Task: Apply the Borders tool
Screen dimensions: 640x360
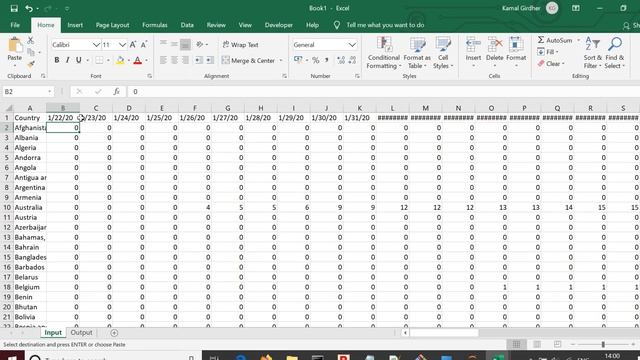Action: click(x=99, y=60)
